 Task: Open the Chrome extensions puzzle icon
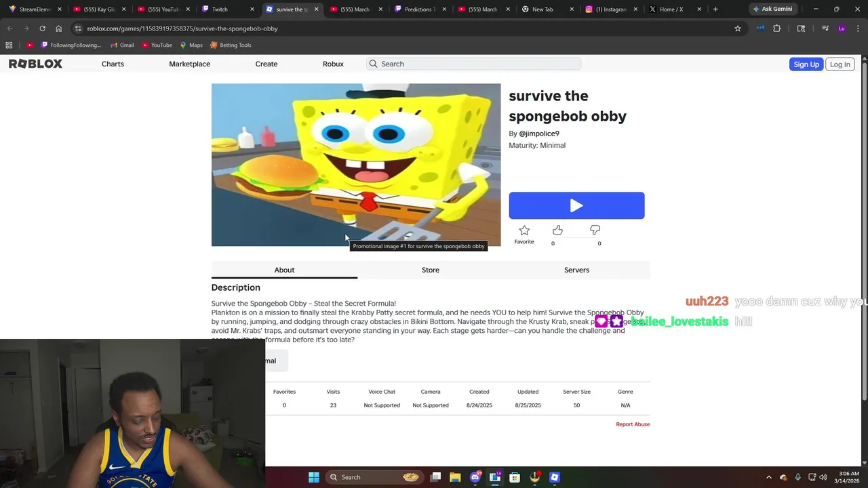(x=777, y=28)
